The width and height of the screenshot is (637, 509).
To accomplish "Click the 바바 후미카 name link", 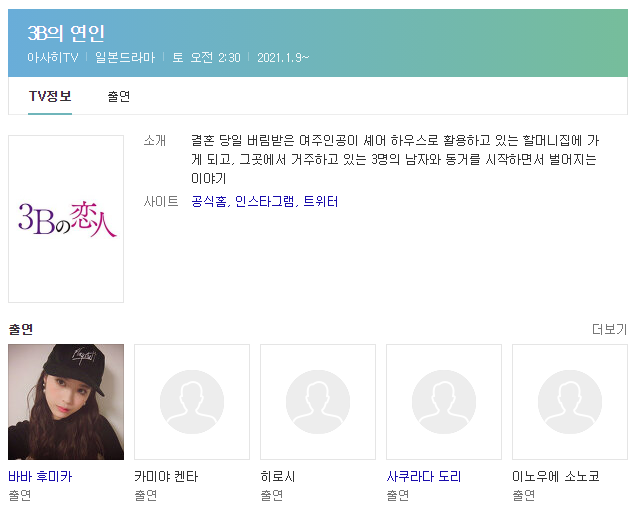I will tap(40, 476).
